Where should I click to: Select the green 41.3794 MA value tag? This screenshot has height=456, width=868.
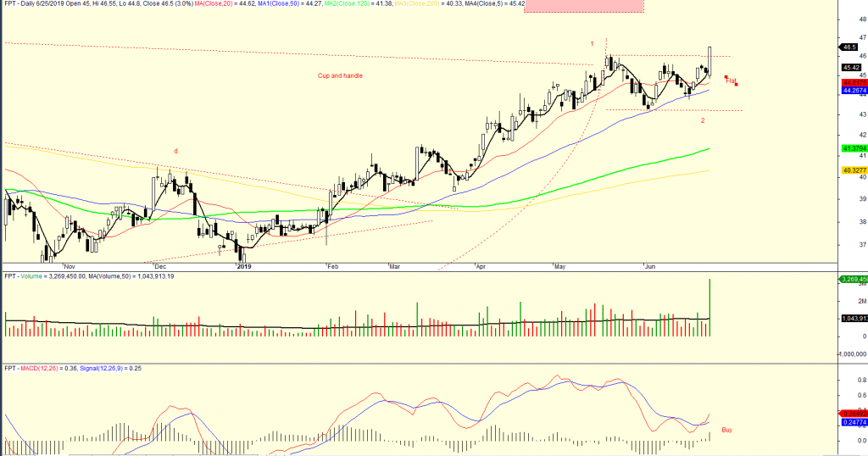[x=852, y=149]
